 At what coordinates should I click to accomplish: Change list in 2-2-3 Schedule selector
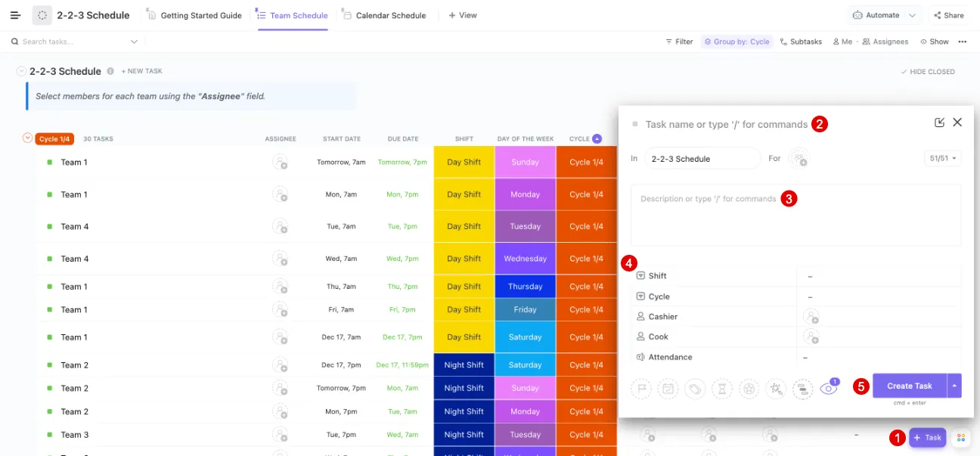pyautogui.click(x=702, y=159)
